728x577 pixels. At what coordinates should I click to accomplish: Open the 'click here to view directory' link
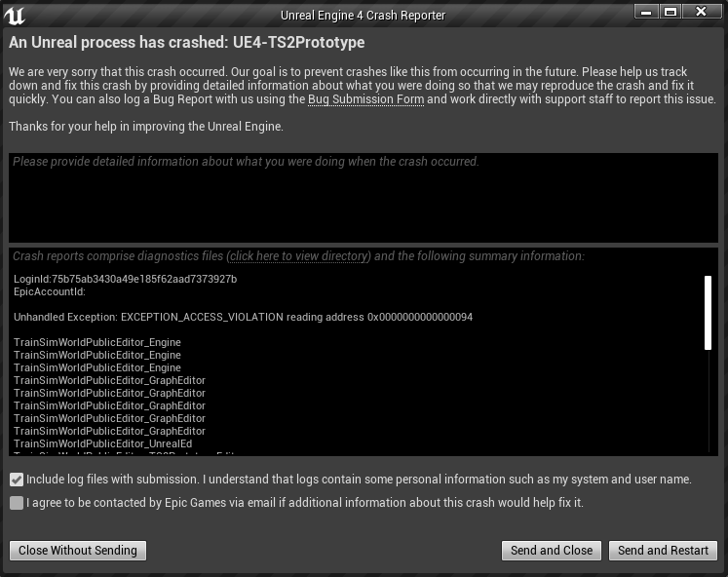tap(299, 256)
